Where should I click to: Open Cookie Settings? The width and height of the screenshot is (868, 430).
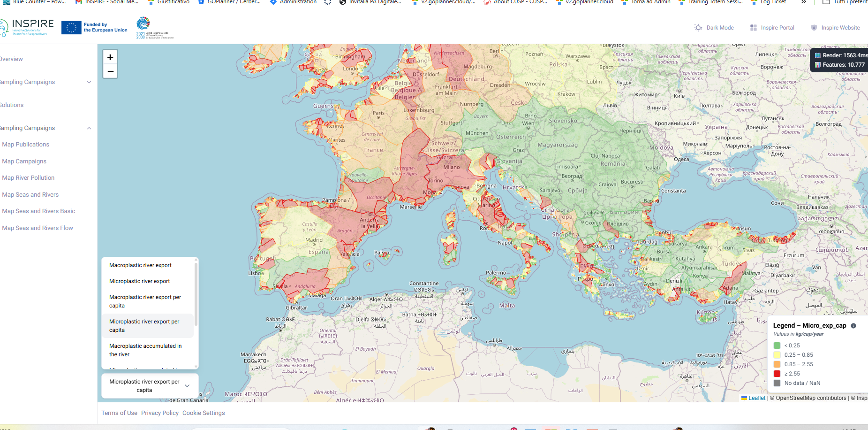point(204,413)
